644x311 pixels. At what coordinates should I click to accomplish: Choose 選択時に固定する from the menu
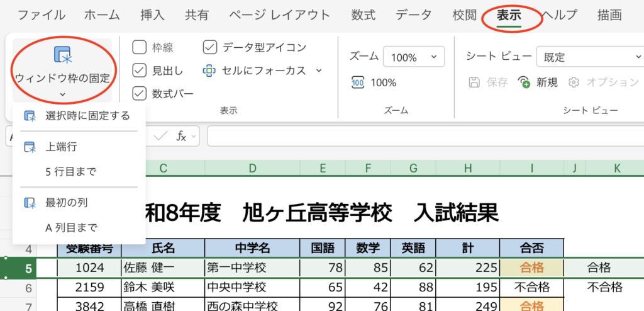click(x=87, y=115)
